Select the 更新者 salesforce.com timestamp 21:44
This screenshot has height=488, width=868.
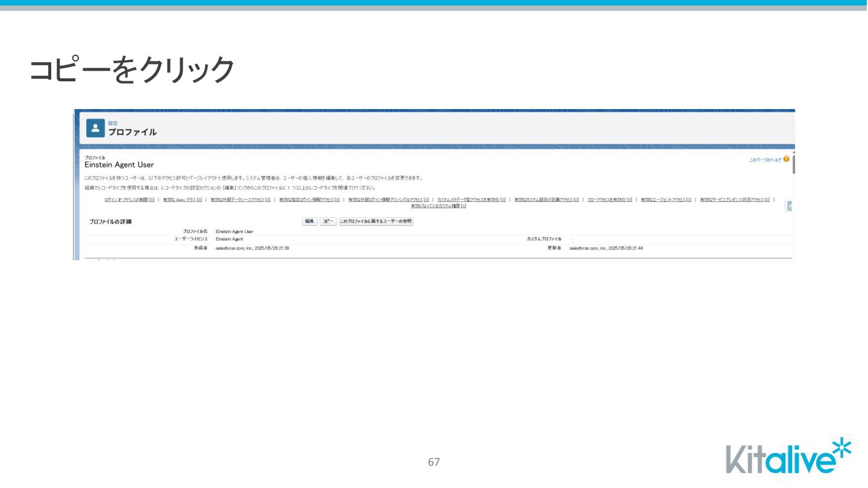point(606,248)
